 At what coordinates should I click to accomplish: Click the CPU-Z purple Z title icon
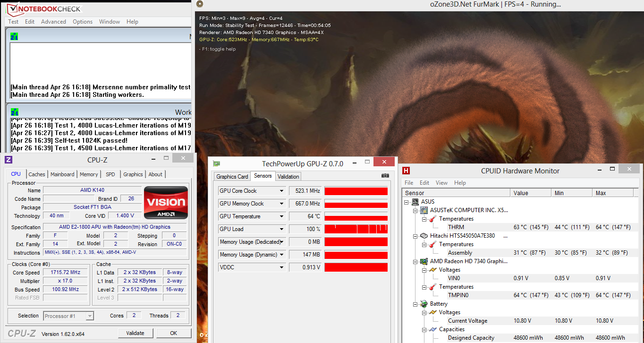8,160
